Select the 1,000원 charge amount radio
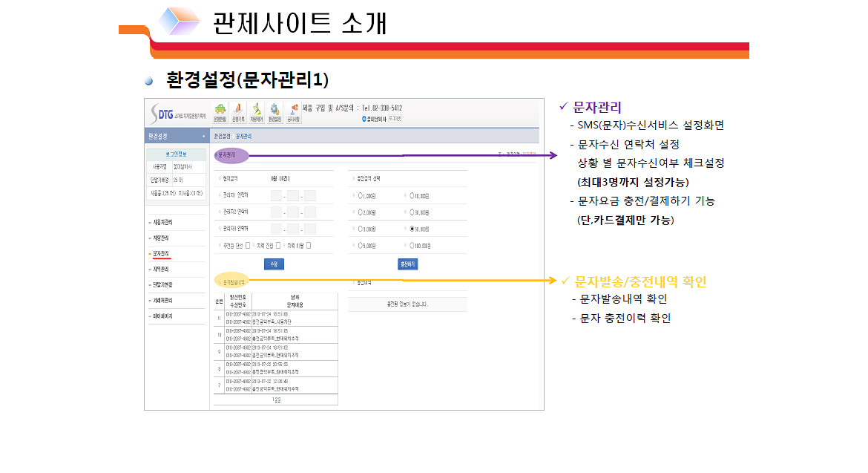The width and height of the screenshot is (868, 473). (x=360, y=196)
